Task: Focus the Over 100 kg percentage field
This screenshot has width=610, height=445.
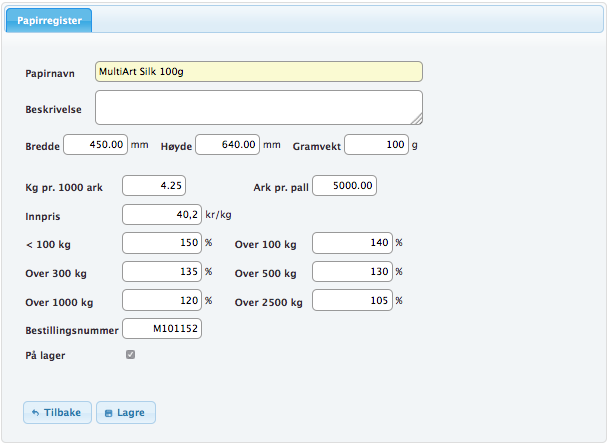Action: click(x=352, y=243)
